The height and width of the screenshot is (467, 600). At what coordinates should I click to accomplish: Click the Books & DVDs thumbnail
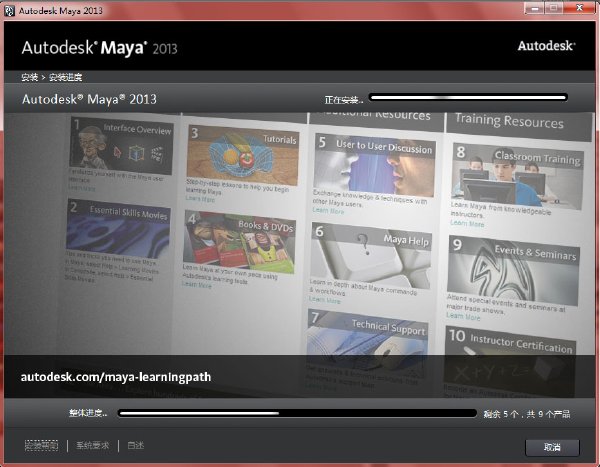pos(240,242)
